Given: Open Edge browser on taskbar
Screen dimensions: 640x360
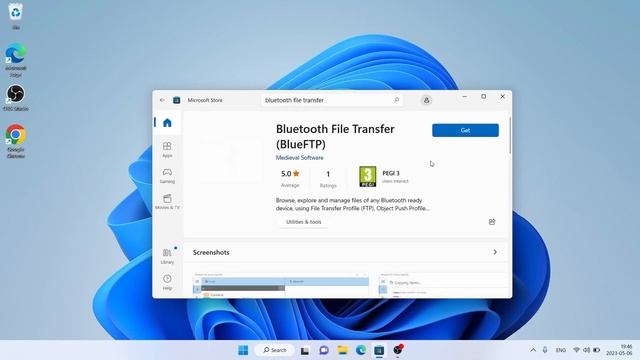Looking at the screenshot, I should [361, 350].
